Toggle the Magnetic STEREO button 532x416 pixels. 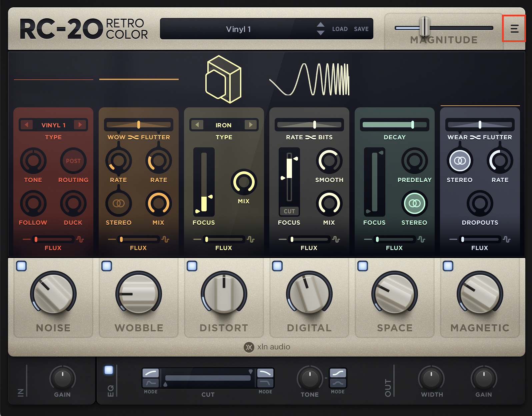[x=460, y=161]
